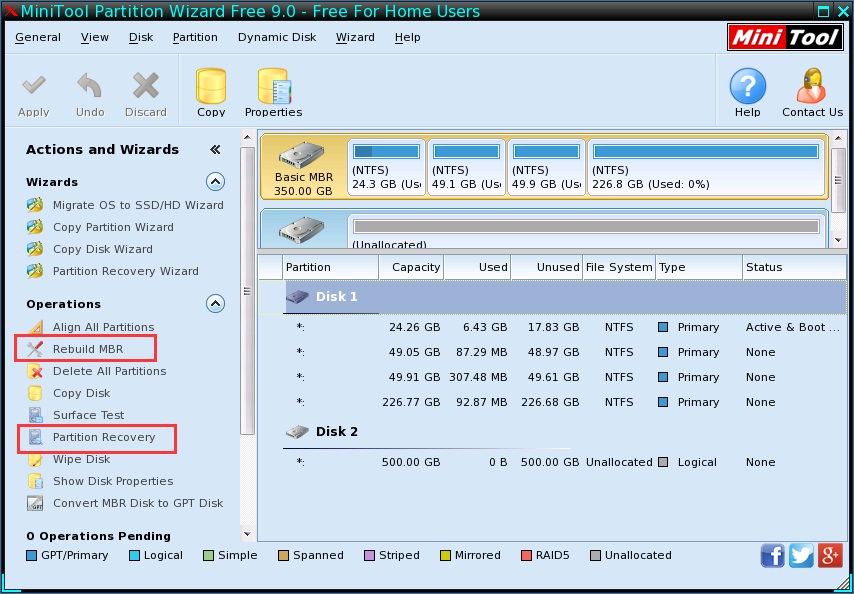
Task: Click the Unallocated legend color swatch
Action: pos(595,555)
